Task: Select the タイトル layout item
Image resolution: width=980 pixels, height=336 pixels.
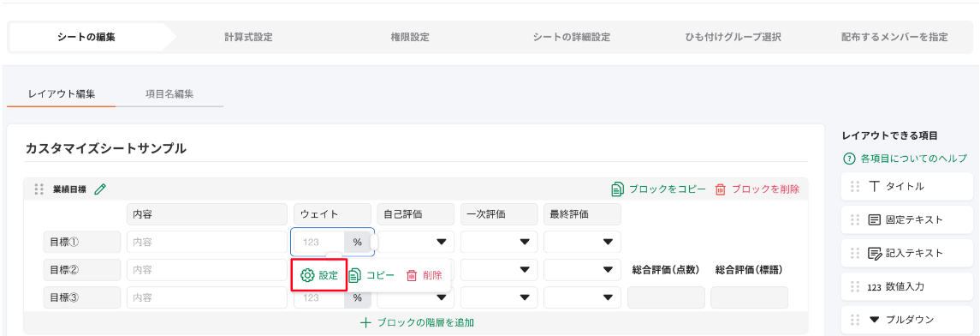Action: point(906,187)
